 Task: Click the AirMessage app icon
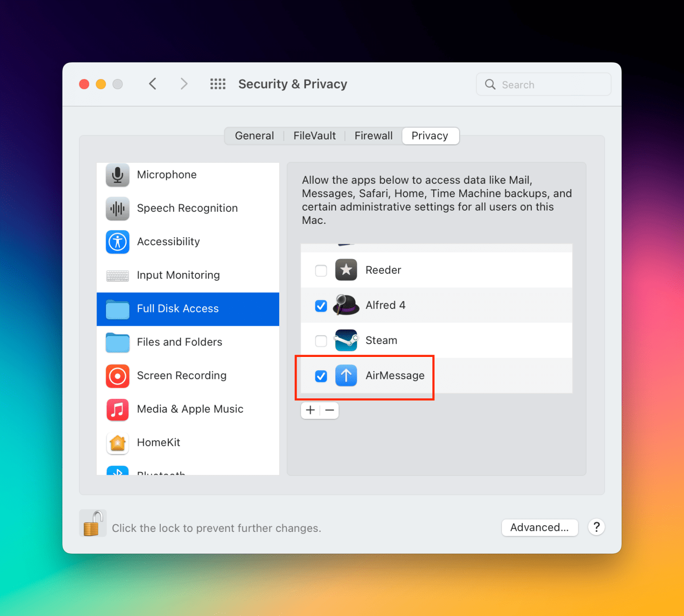(x=346, y=376)
